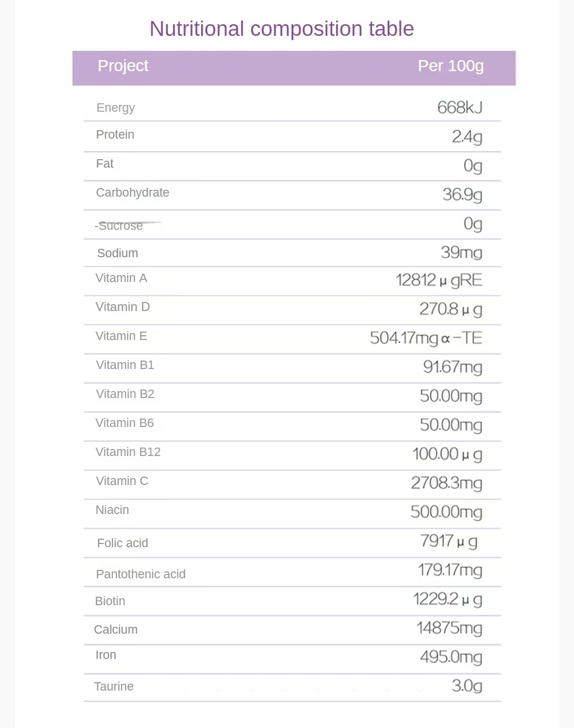Click the Nutritional composition table title

(x=281, y=29)
